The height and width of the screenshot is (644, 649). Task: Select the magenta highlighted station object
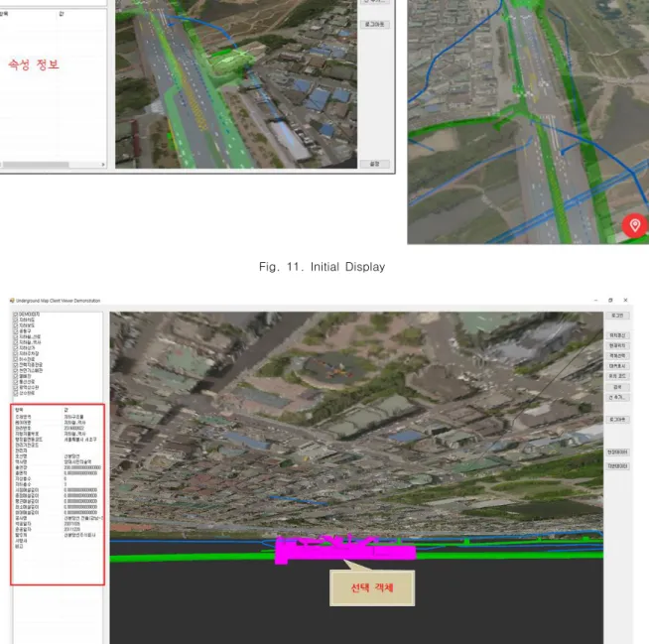tap(345, 550)
